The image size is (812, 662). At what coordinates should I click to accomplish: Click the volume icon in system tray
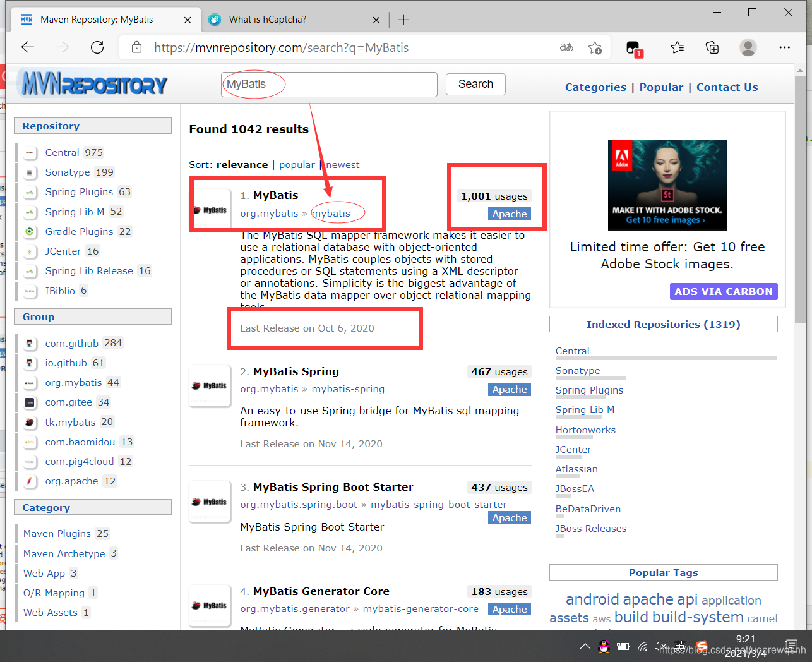pos(661,646)
